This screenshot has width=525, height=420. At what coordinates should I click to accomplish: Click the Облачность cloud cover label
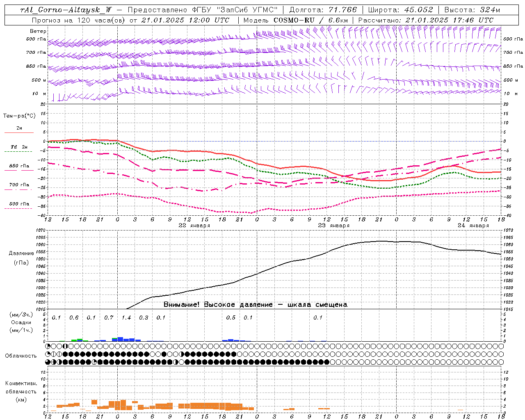[x=21, y=356]
